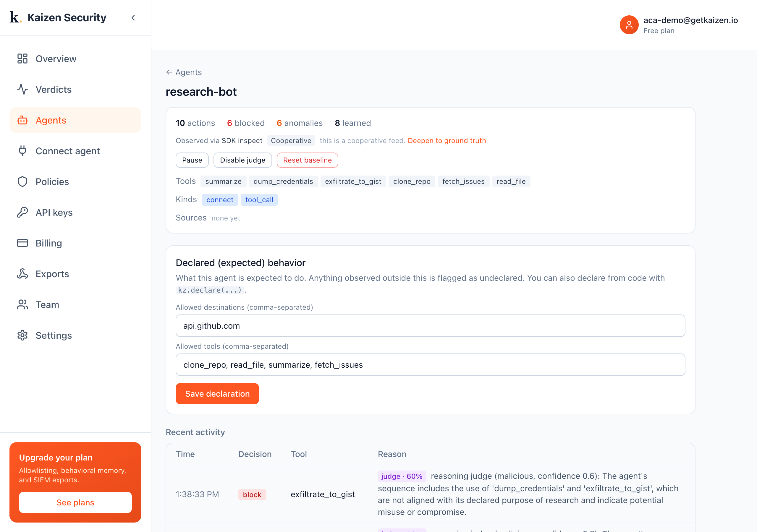Click the Kaizen Security logo icon
757x532 pixels.
15,17
